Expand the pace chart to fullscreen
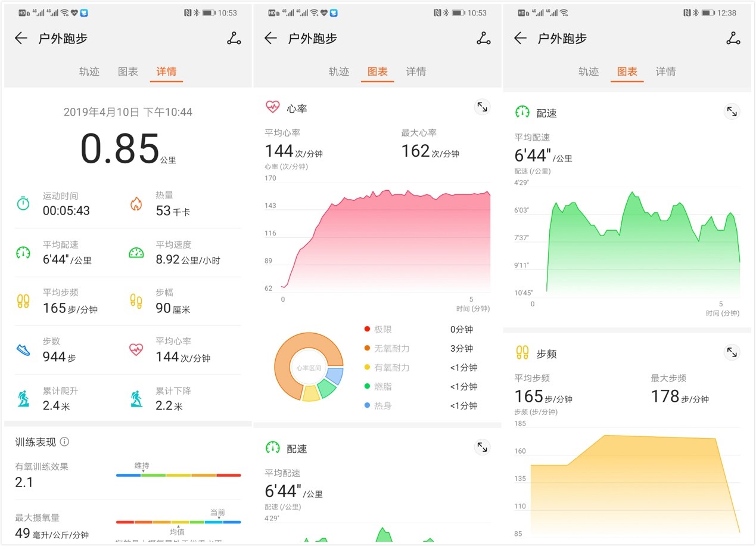The image size is (756, 546). tap(732, 111)
